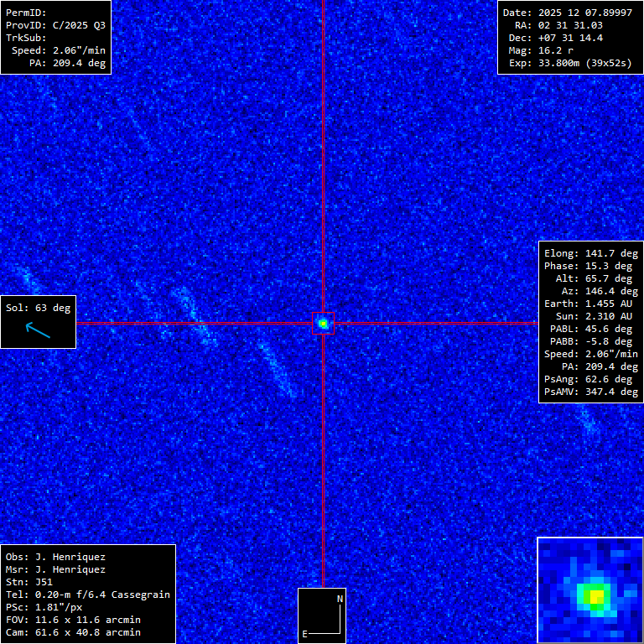Click the blue solar direction arrow
Viewport: 644px width, 644px height.
pyautogui.click(x=38, y=330)
